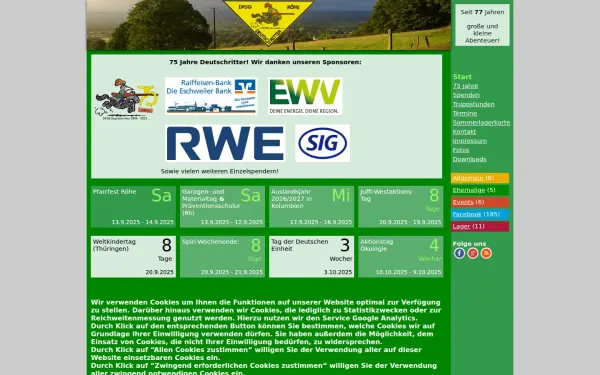Open the Tag der Deutschen Einheit card
Viewport: 600px width, 375px height.
tap(311, 257)
